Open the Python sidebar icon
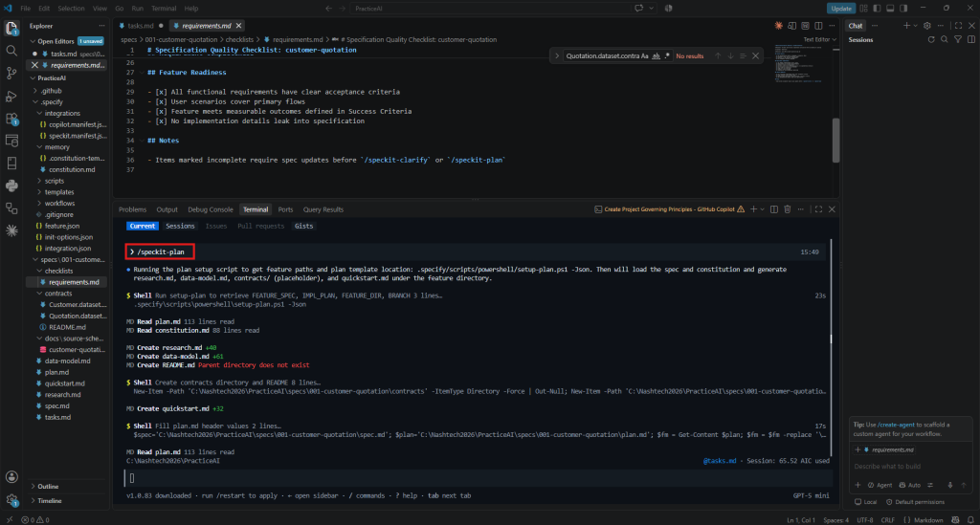 pyautogui.click(x=11, y=186)
